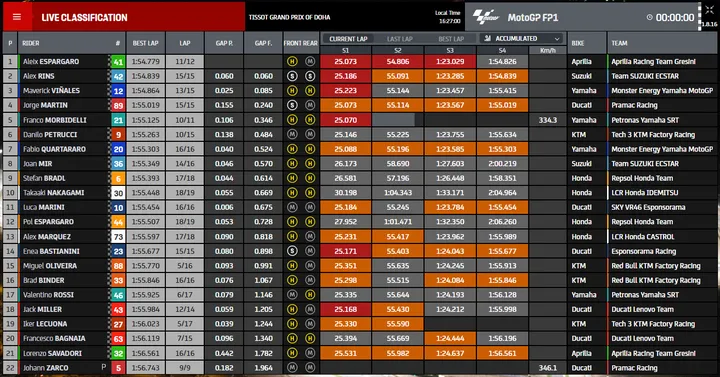Click team LCR Honda IDEMITSU

pos(645,193)
